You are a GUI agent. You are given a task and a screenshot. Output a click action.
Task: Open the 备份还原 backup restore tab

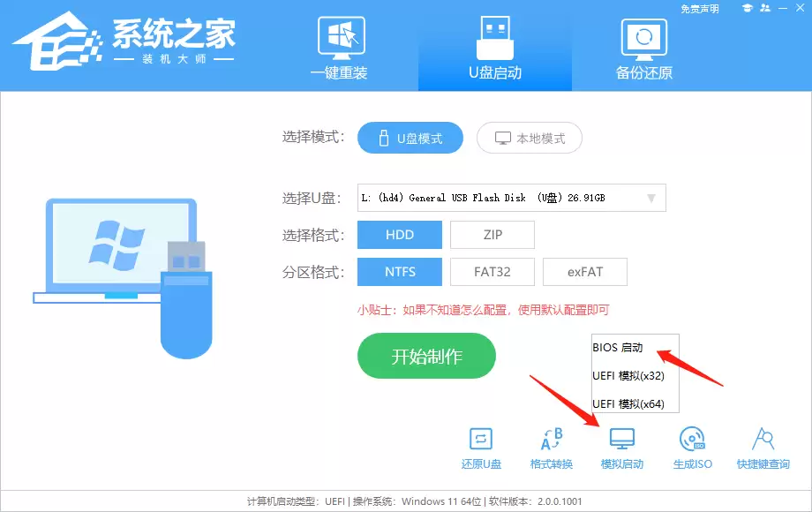tap(643, 49)
